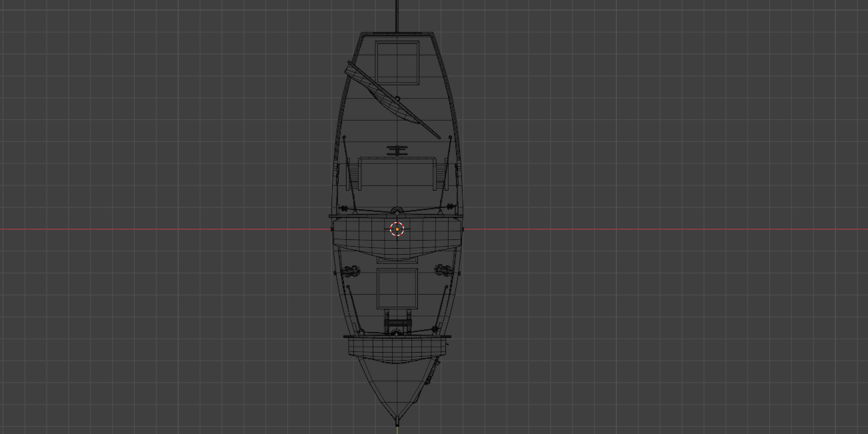This screenshot has height=434, width=868.
Task: Click the empty grid area left of the ship
Action: click(x=167, y=133)
